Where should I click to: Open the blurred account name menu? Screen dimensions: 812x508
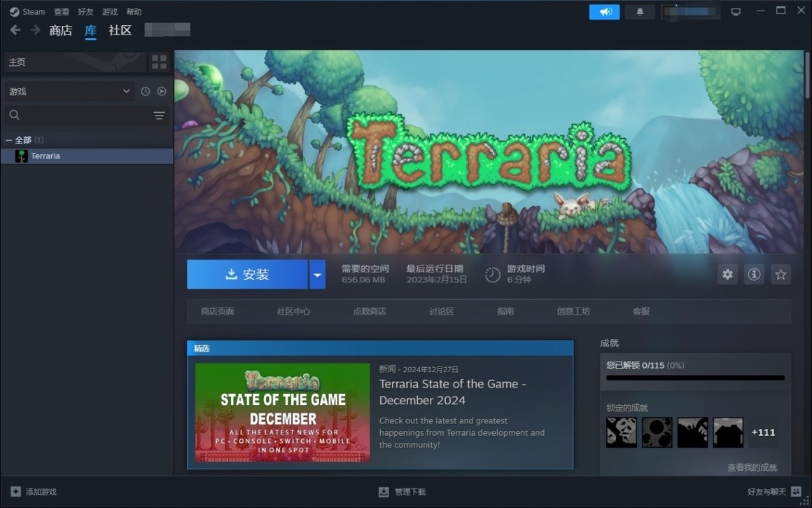pyautogui.click(x=690, y=11)
